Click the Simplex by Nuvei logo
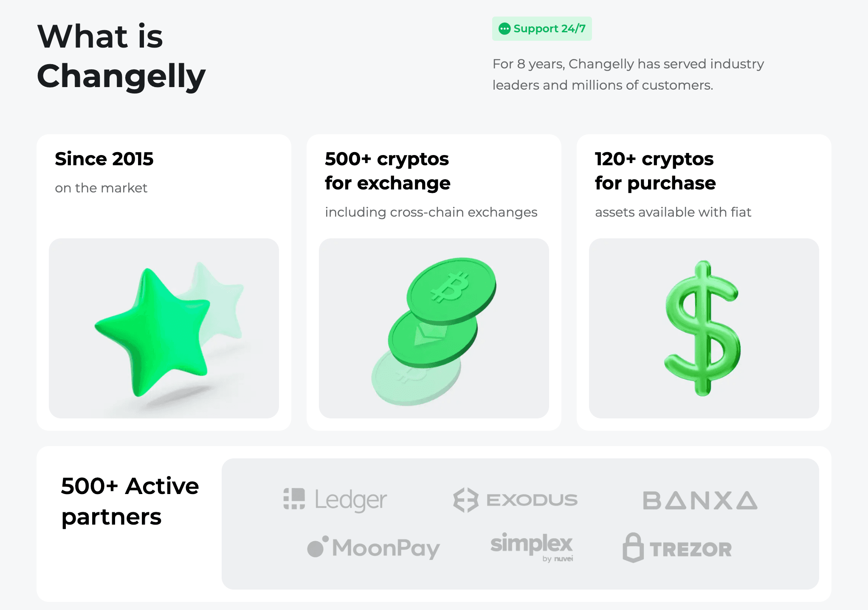The width and height of the screenshot is (868, 610). 532,546
